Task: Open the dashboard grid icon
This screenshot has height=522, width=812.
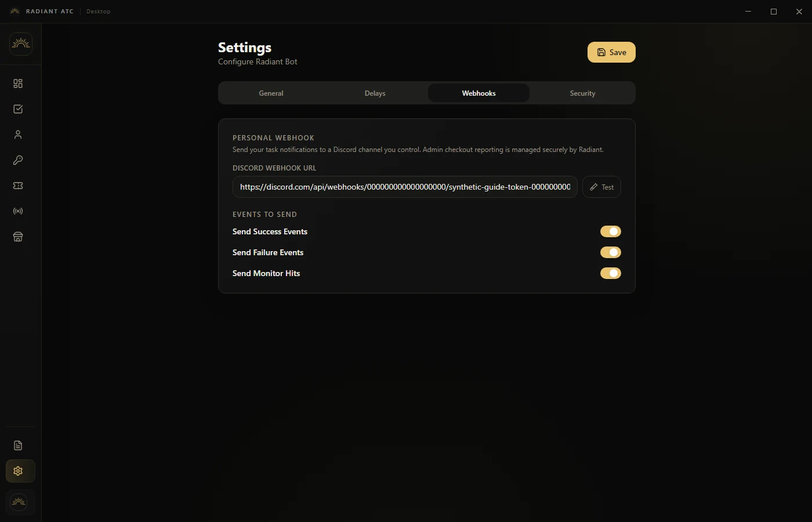Action: click(18, 84)
